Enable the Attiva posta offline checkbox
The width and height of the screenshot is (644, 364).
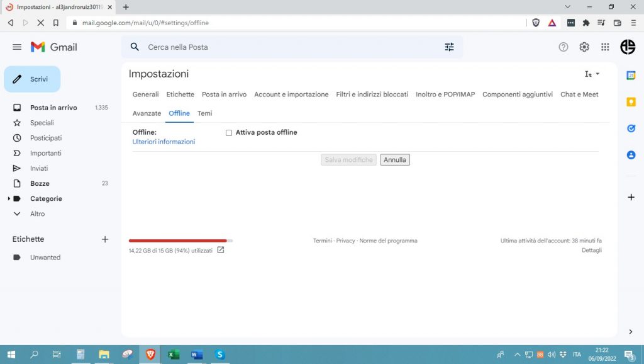pos(229,133)
